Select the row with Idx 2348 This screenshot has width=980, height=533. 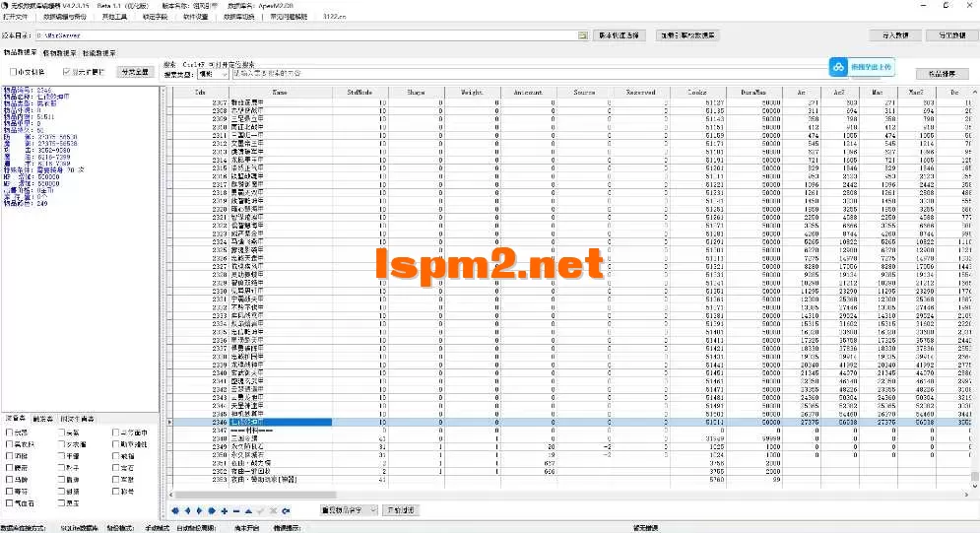coord(568,438)
